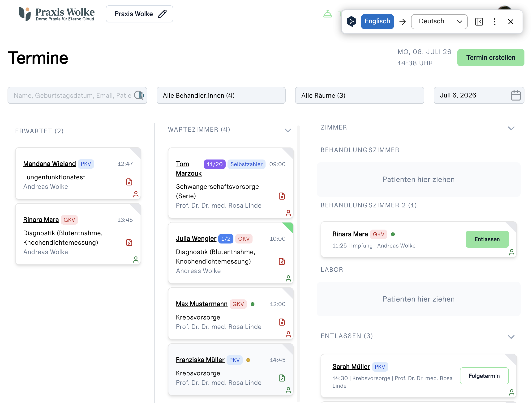
Task: Click the person icon on Mandana Wieland's card
Action: coord(136,194)
